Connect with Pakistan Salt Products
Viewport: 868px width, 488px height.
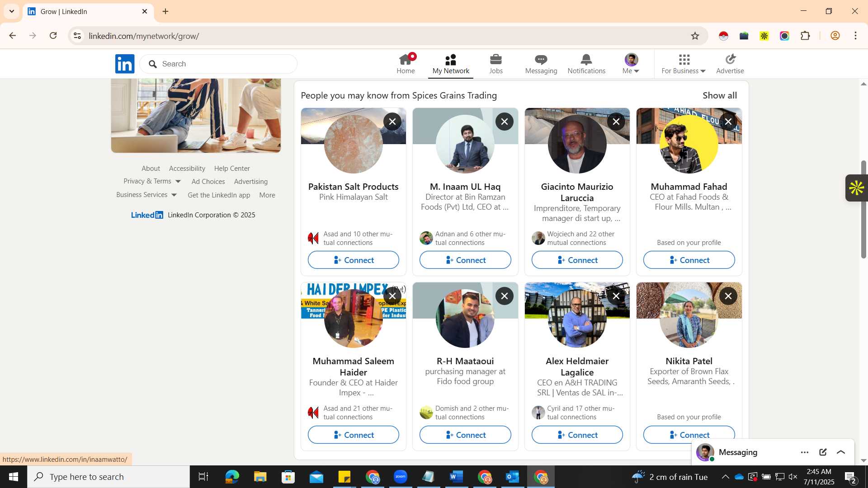(354, 260)
